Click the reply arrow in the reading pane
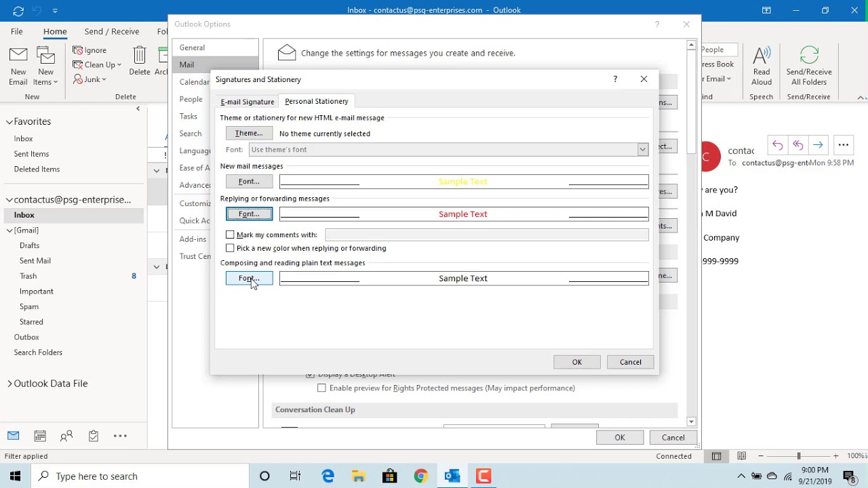The height and width of the screenshot is (488, 868). click(778, 145)
